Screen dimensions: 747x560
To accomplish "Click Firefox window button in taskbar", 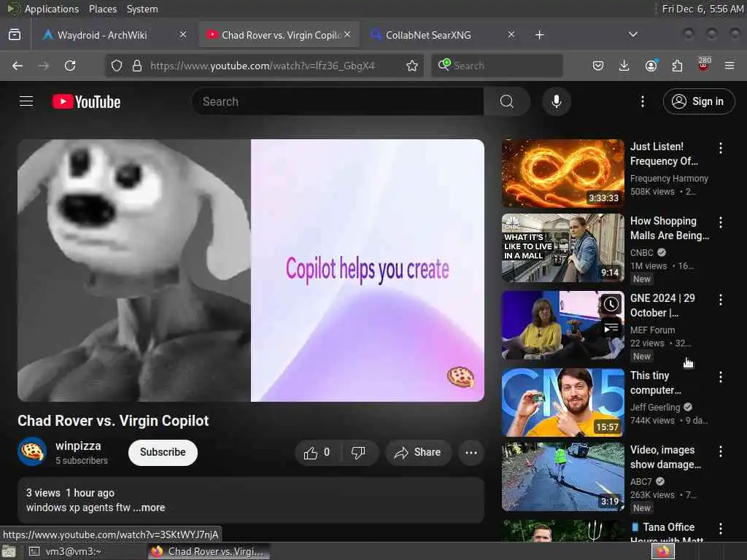I will 209,551.
